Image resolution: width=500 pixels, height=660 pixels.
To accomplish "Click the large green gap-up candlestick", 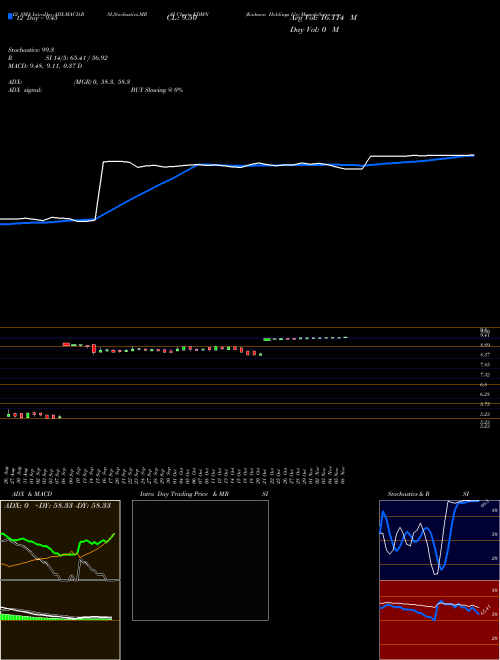I will coord(267,339).
